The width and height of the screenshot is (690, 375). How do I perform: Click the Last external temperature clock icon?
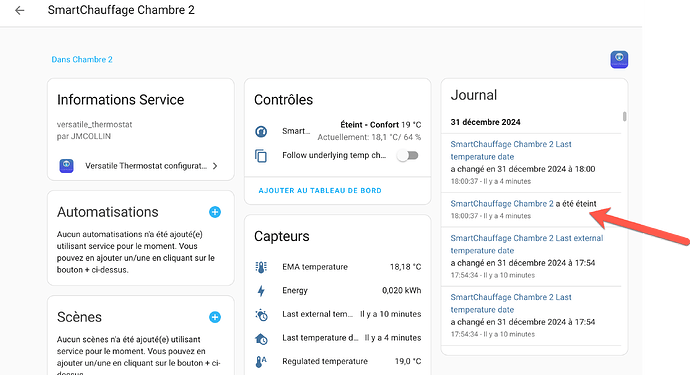[x=261, y=314]
